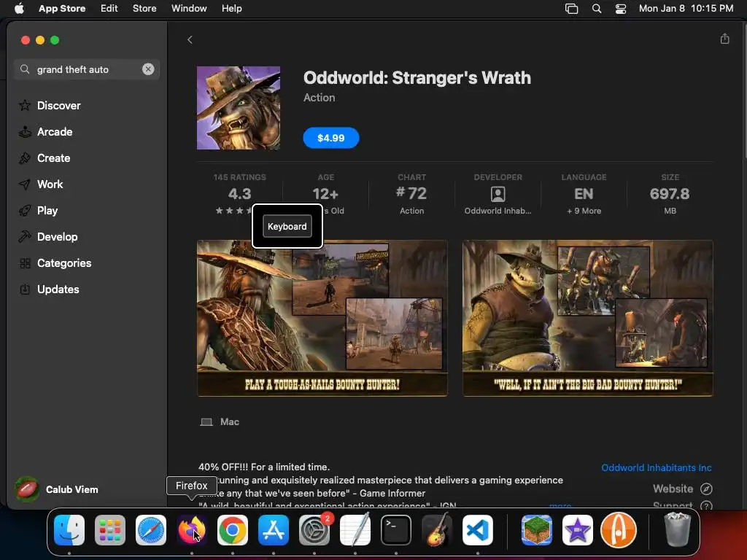
Task: Click the Categories grid icon
Action: click(x=25, y=262)
